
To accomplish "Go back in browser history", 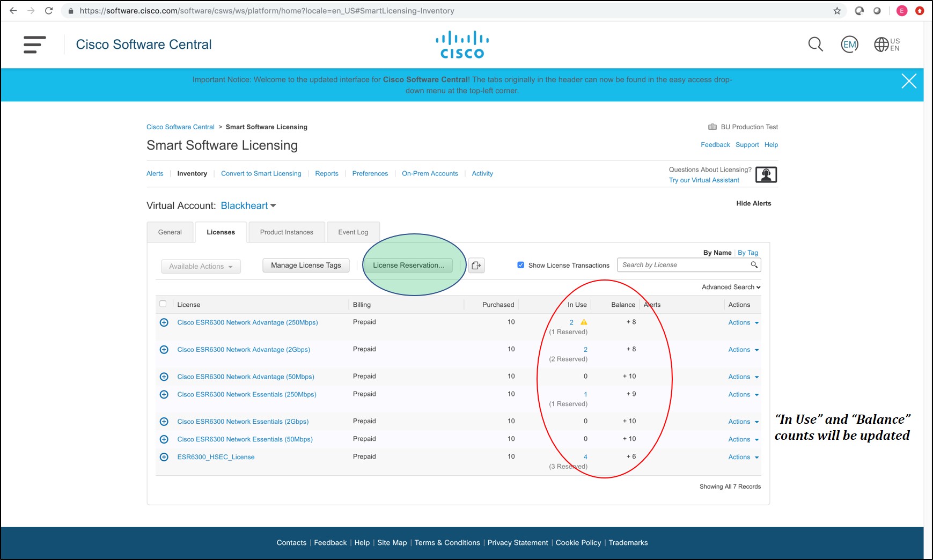I will [13, 11].
